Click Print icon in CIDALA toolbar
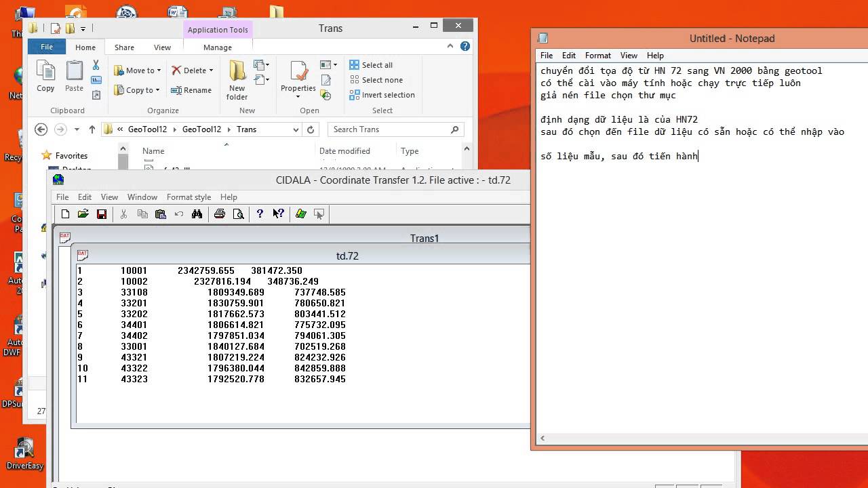 pyautogui.click(x=220, y=214)
